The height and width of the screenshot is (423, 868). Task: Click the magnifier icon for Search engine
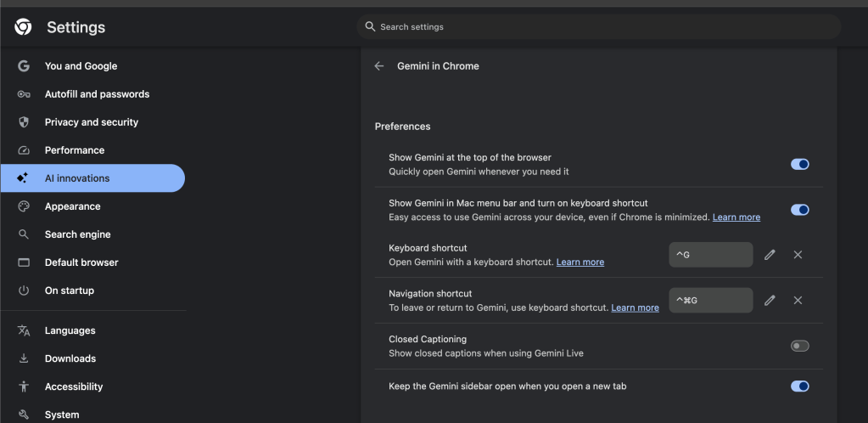pyautogui.click(x=23, y=234)
